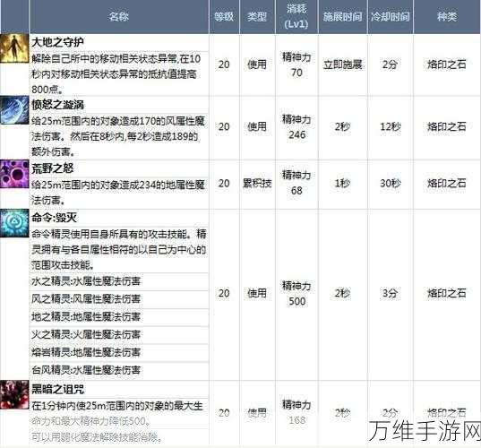
Task: Click the 精神力 246 cost cell
Action: coord(296,127)
